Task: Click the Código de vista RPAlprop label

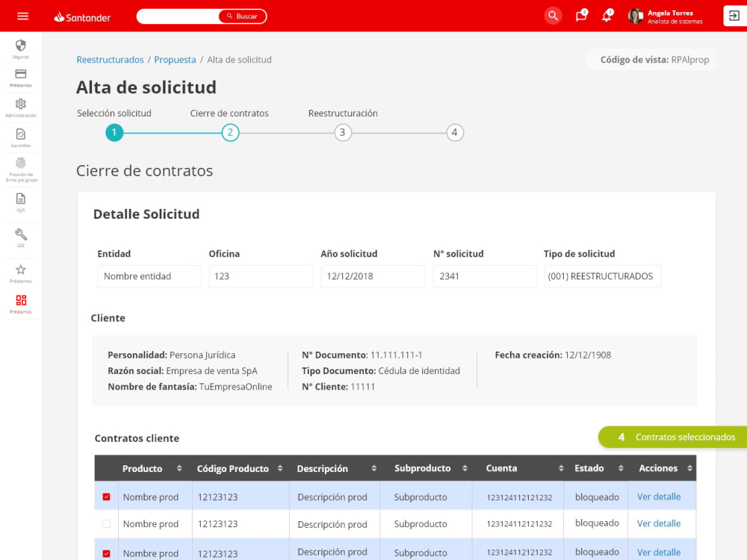Action: point(654,60)
